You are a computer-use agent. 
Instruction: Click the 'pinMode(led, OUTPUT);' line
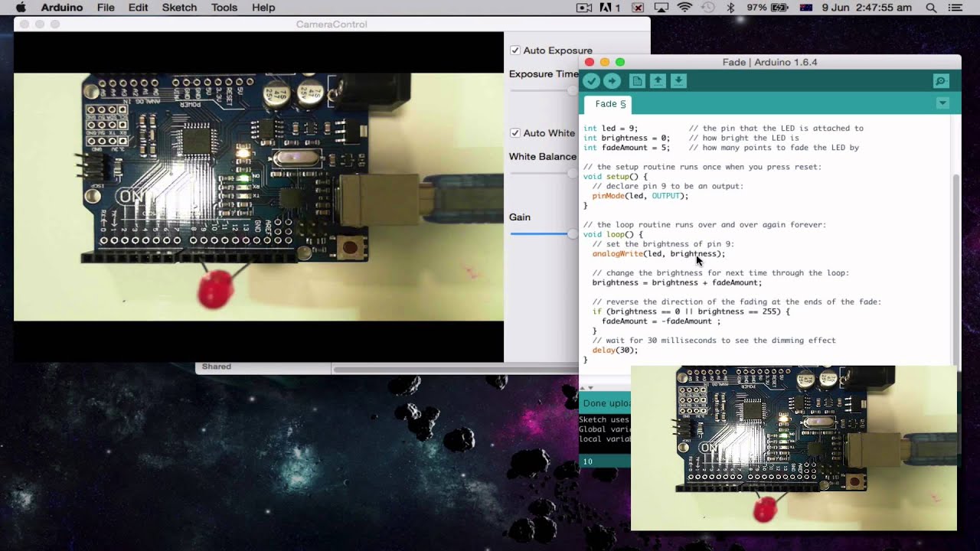click(640, 196)
